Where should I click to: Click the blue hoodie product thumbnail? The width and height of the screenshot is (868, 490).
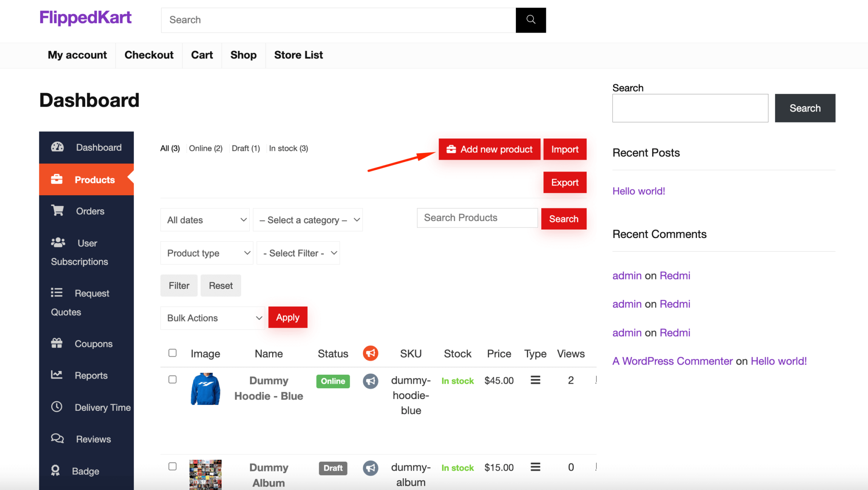pos(206,389)
